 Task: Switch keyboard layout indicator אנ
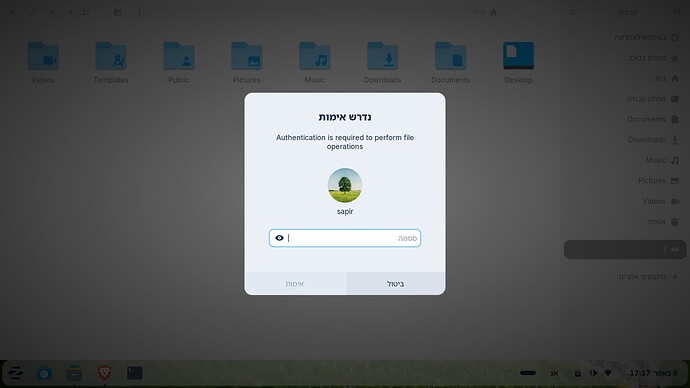coord(554,373)
